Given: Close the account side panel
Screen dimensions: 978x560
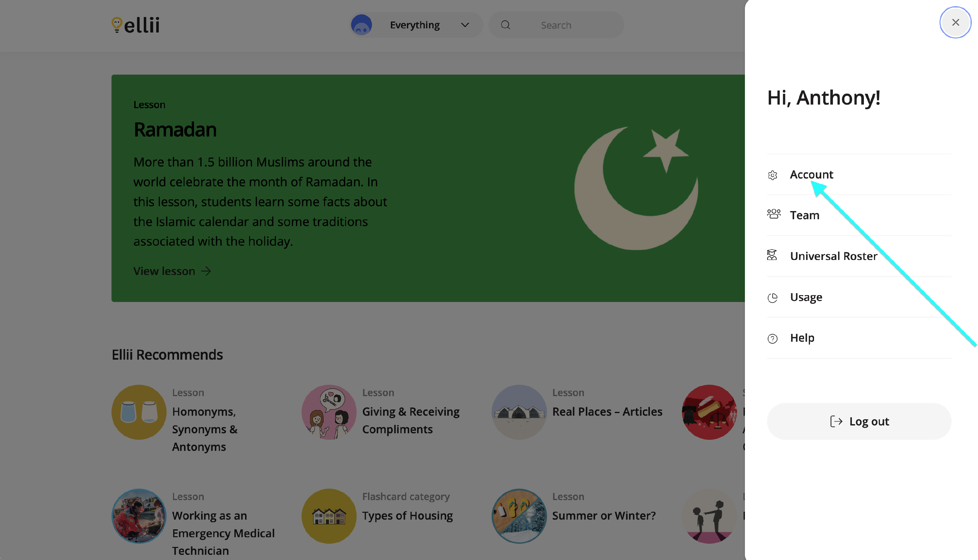Looking at the screenshot, I should tap(955, 22).
